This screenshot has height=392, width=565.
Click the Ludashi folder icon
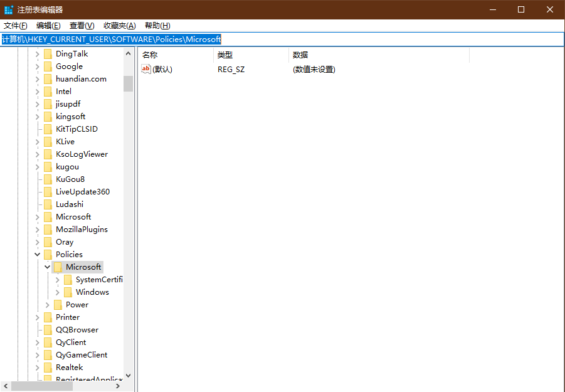click(48, 204)
